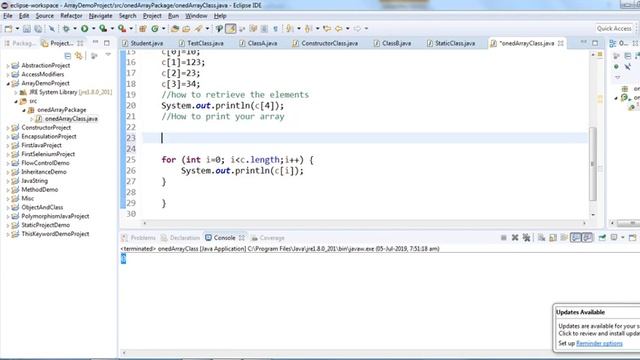Click the Open Task folder icon
640x360 pixels.
coord(186,29)
